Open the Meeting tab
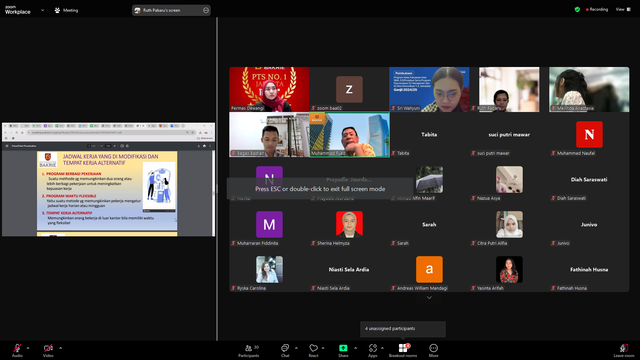This screenshot has width=640, height=360. click(67, 10)
